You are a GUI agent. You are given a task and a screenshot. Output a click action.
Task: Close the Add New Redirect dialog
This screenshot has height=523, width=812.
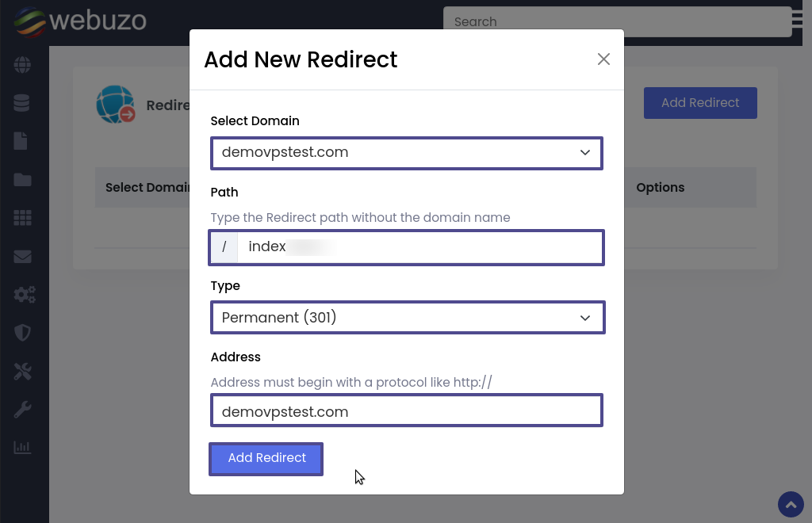[603, 59]
